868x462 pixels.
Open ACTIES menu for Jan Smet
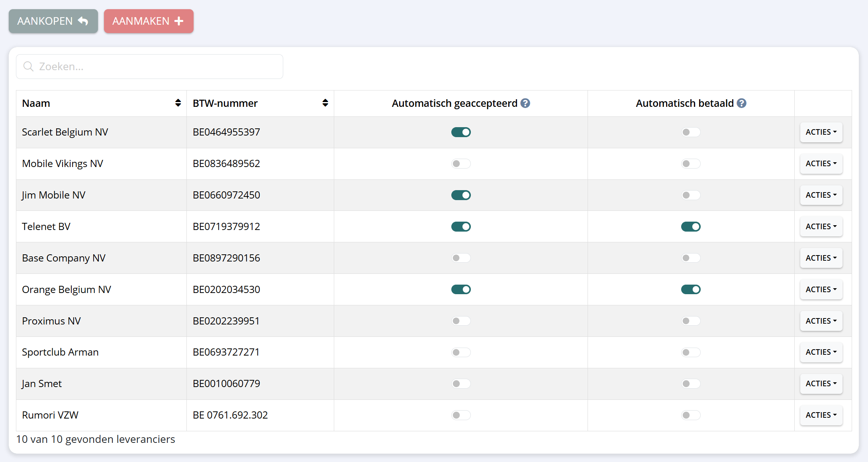(821, 384)
